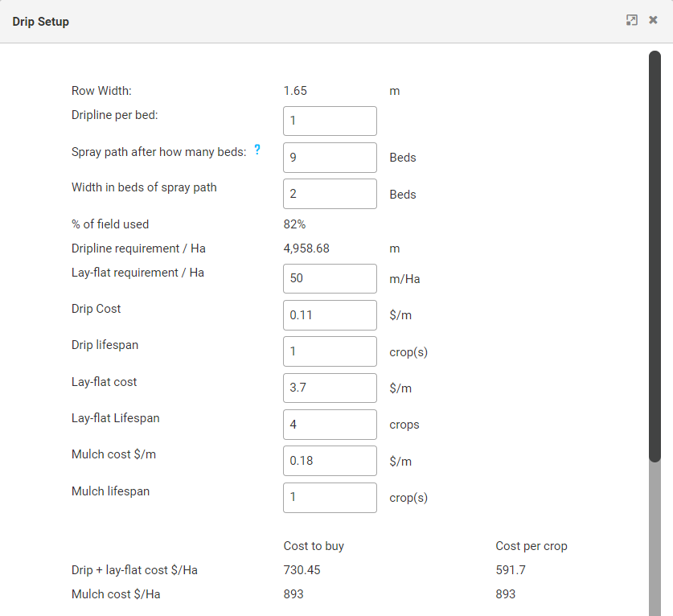Click the Cost to buy value 730.45

coord(302,570)
